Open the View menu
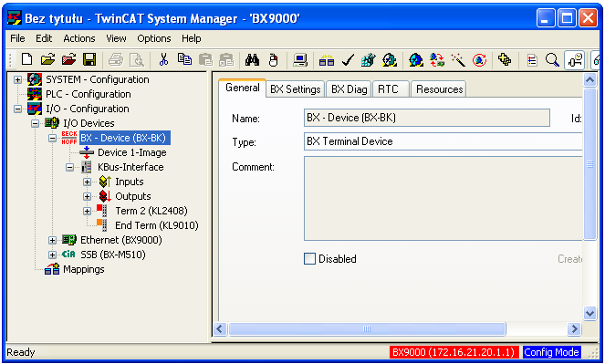 (116, 38)
